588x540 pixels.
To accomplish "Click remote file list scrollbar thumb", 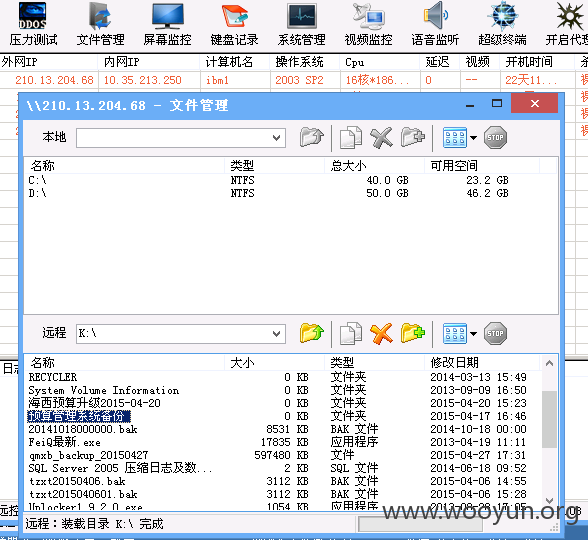I will click(549, 419).
